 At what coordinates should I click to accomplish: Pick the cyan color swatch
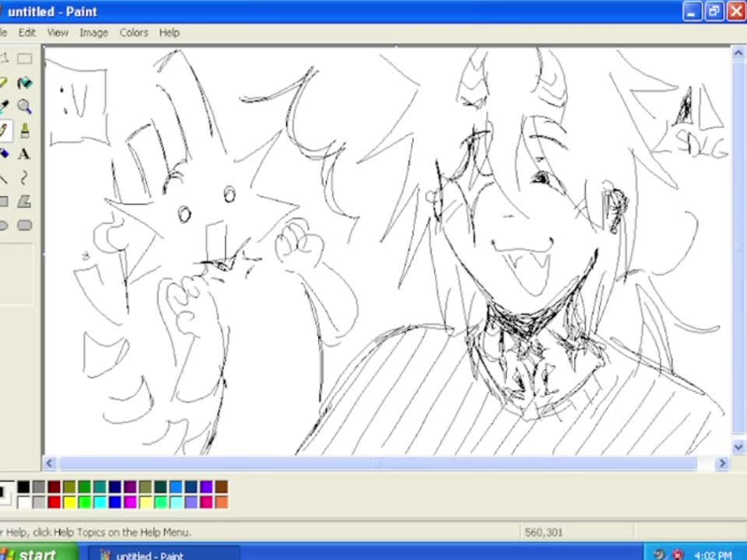[100, 502]
